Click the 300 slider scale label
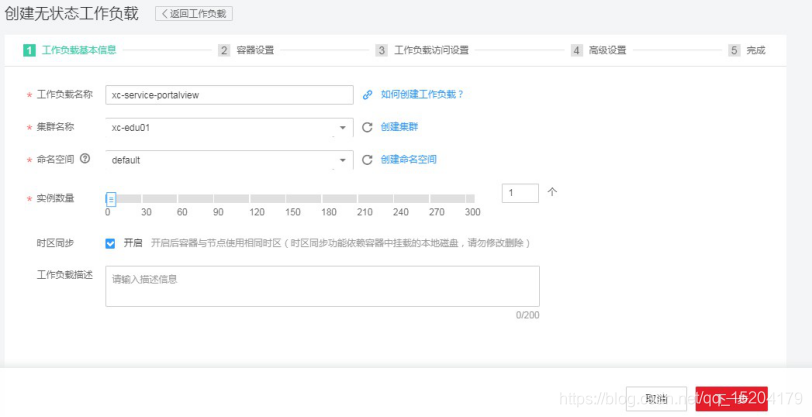Screen dimensions: 812x417 (472, 212)
